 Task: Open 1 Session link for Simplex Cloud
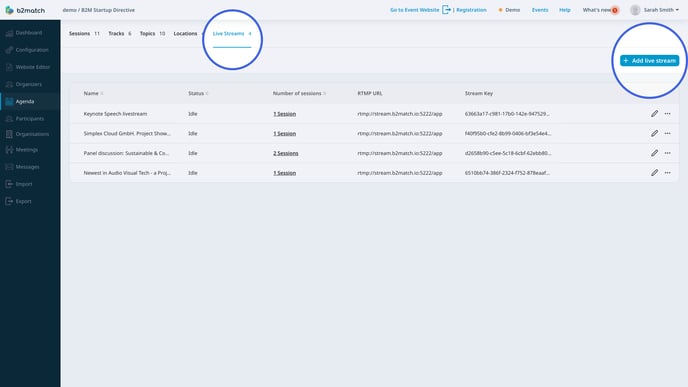pyautogui.click(x=284, y=133)
